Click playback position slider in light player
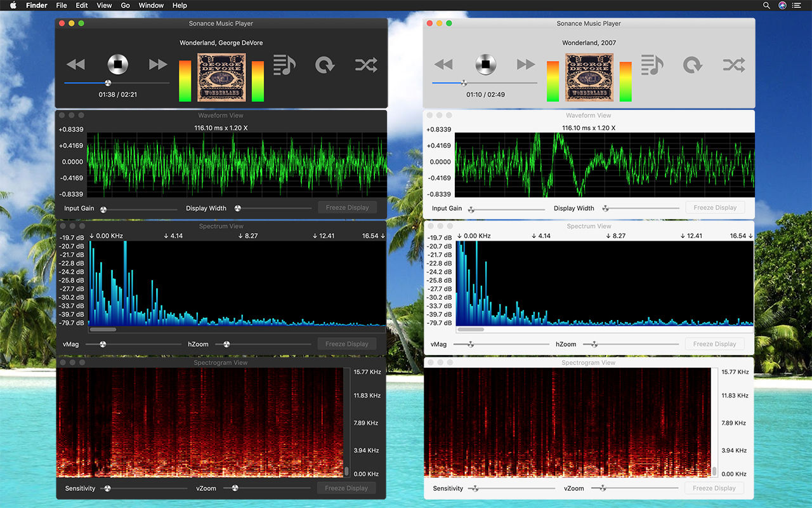This screenshot has height=508, width=812. [485, 83]
